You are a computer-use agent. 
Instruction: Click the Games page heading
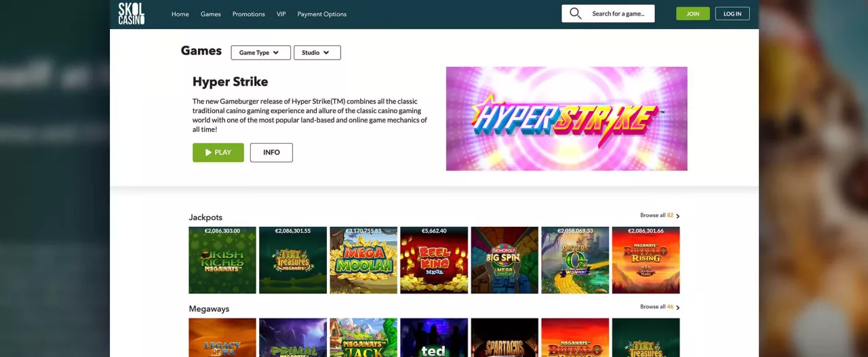201,51
